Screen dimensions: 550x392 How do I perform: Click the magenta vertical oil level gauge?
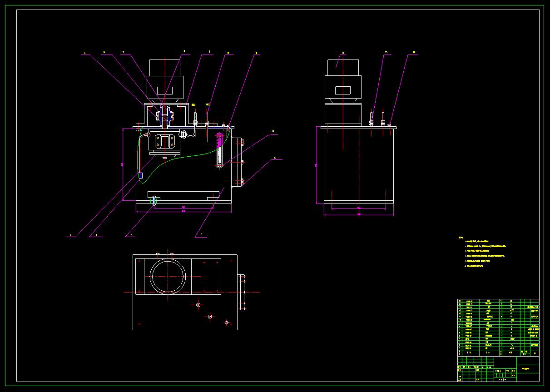[219, 151]
